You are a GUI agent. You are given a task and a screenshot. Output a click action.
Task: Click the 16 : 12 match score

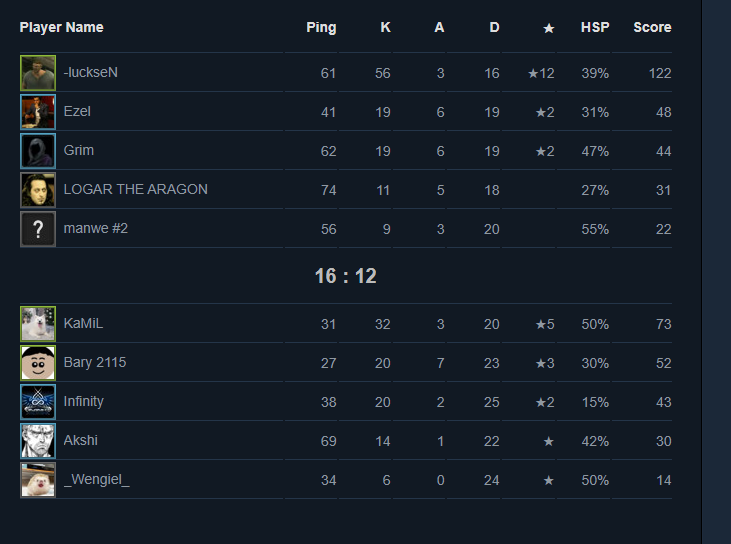point(346,276)
